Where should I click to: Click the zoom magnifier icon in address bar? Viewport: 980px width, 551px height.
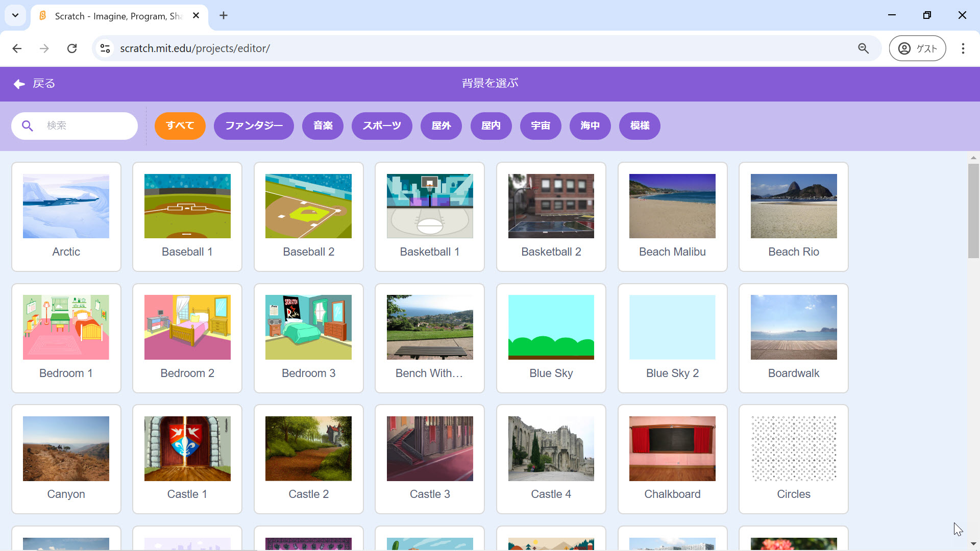pyautogui.click(x=863, y=48)
